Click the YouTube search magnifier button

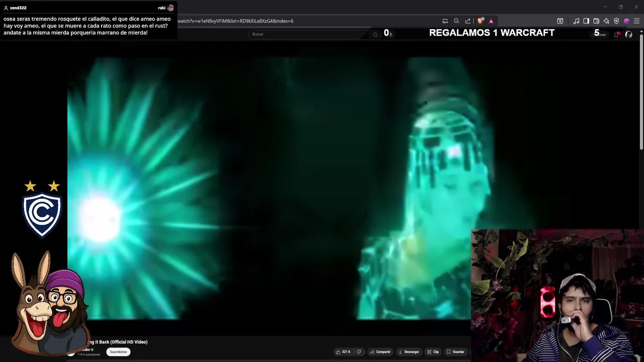375,34
